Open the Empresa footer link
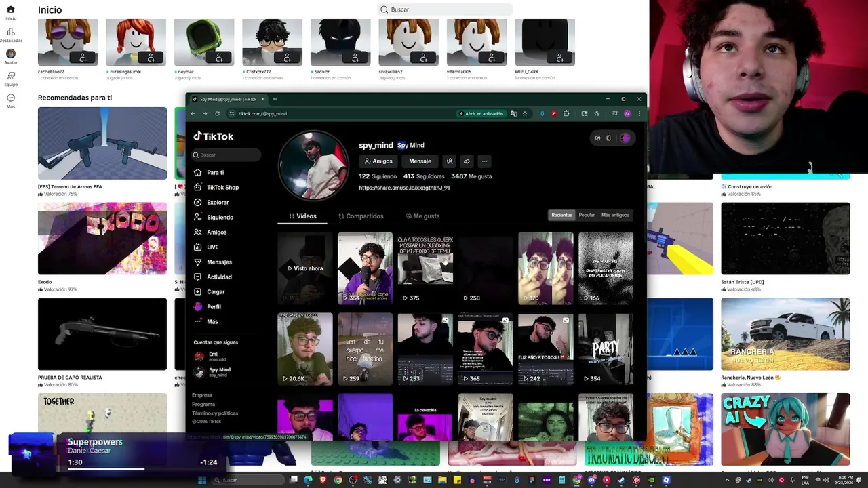Image resolution: width=868 pixels, height=488 pixels. (x=202, y=395)
